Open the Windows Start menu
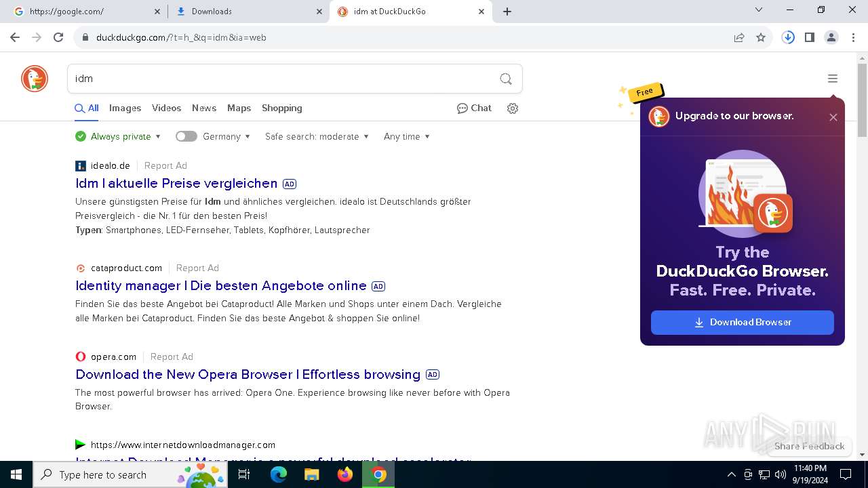The image size is (868, 488). pos(16,474)
